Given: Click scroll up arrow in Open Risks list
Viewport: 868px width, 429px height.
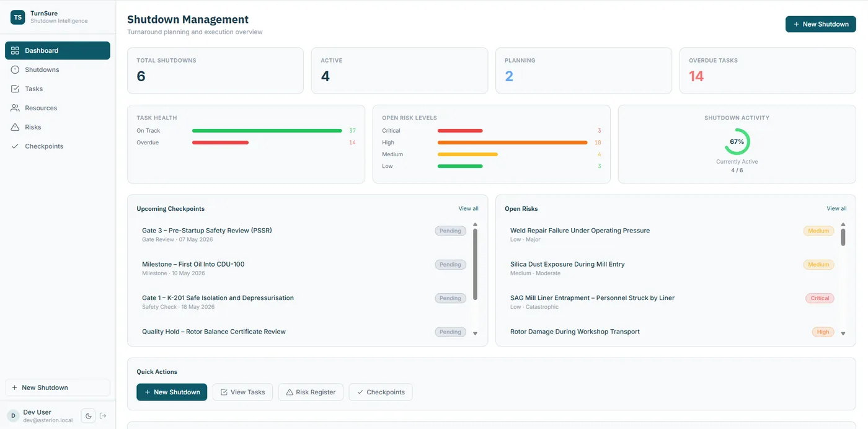Looking at the screenshot, I should [843, 224].
